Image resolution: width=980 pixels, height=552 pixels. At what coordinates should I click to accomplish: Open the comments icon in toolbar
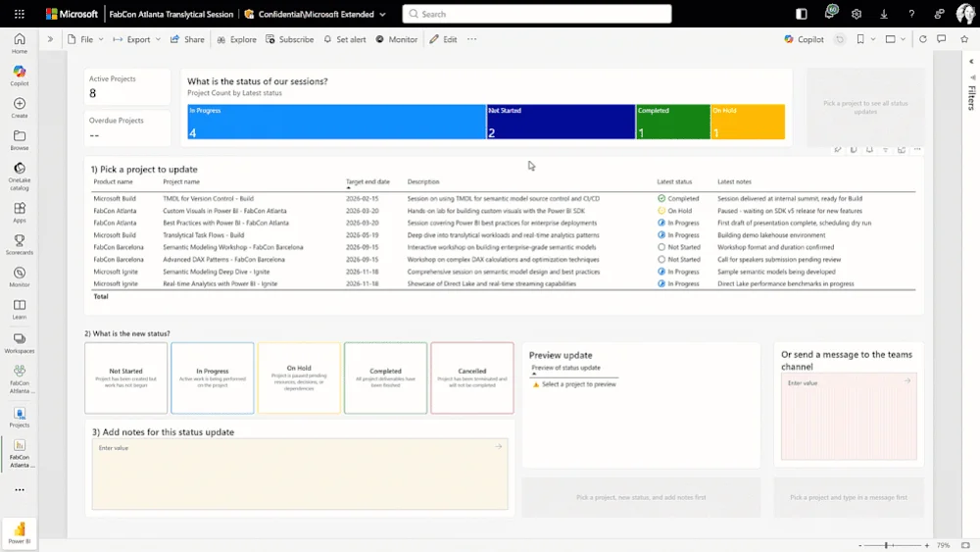tap(941, 39)
